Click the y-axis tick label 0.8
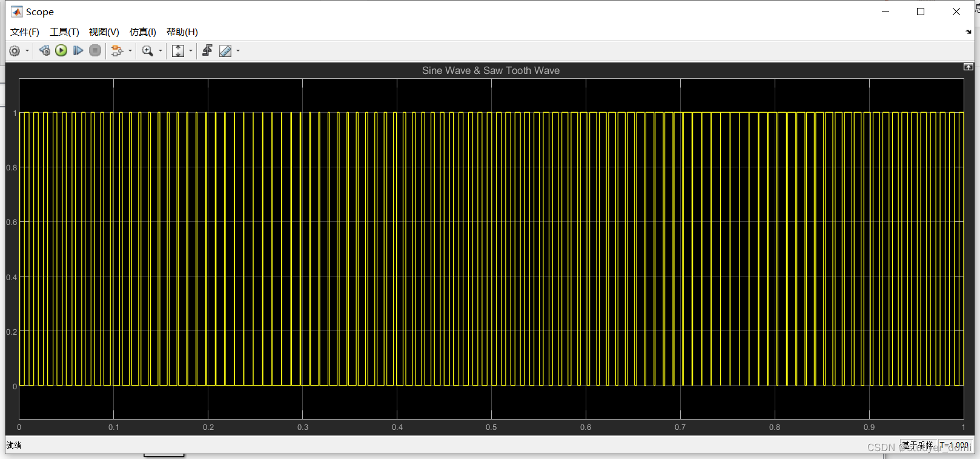Image resolution: width=980 pixels, height=459 pixels. (x=12, y=168)
